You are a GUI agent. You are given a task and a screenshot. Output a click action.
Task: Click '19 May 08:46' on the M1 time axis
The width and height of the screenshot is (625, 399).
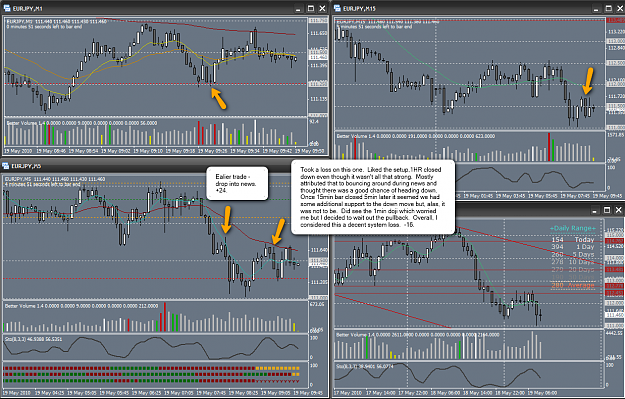tap(51, 151)
